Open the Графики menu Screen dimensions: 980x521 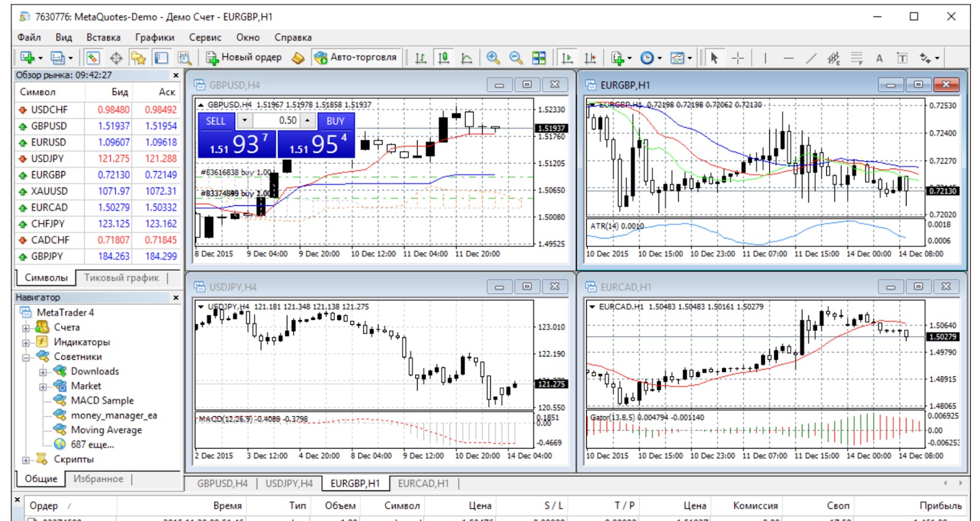click(x=154, y=37)
